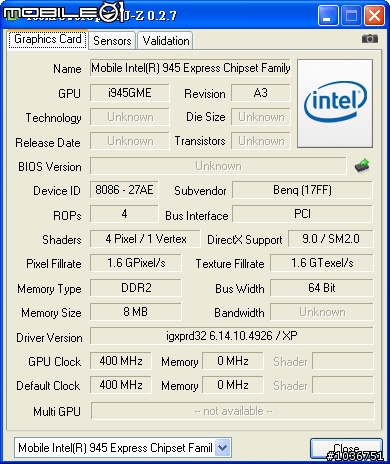
Task: Select Pixel Fillrate value 1.6 GPixel/s
Action: 136,263
